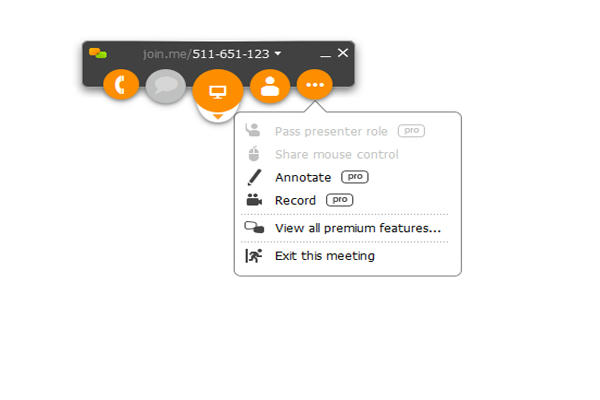The image size is (600, 400).
Task: Open View all premium features link
Action: click(x=358, y=228)
